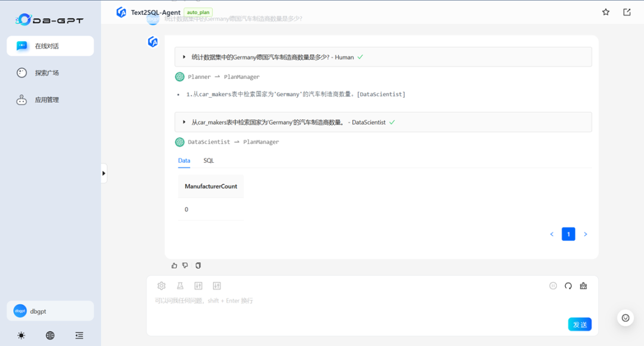Clear chat history with broom icon
644x346 pixels.
coord(583,286)
